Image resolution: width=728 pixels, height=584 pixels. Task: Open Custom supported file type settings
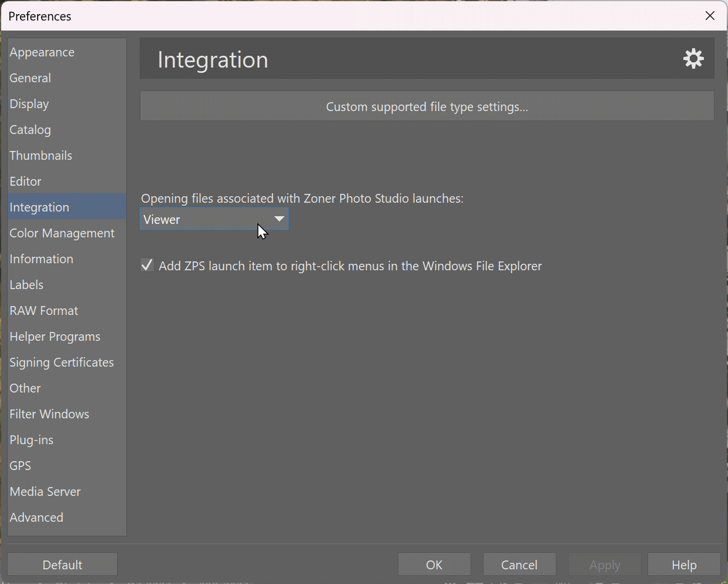click(x=427, y=106)
